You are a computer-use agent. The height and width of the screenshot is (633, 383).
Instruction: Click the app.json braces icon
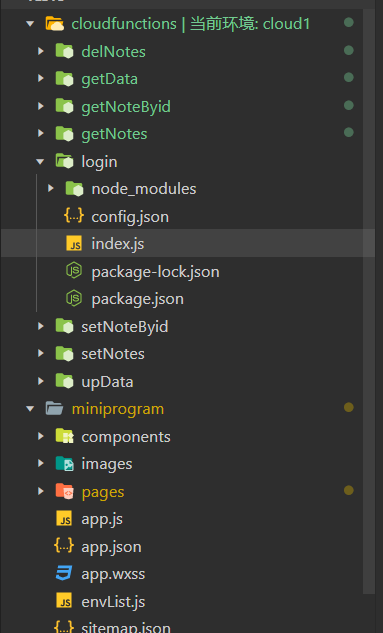click(64, 546)
